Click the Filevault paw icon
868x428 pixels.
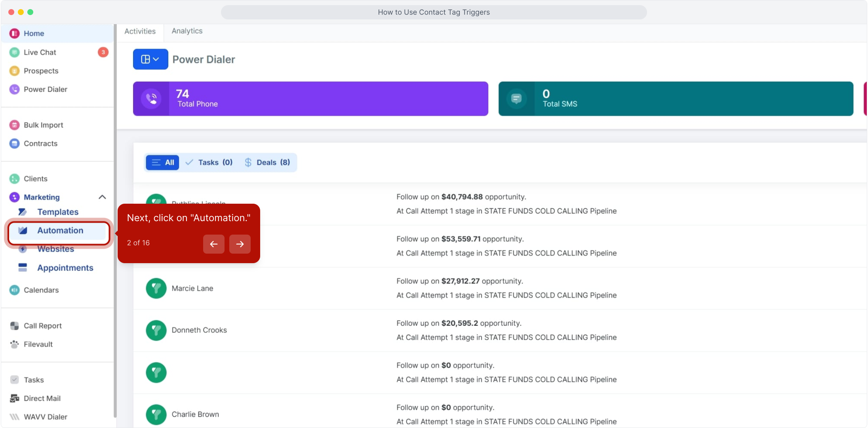(14, 344)
